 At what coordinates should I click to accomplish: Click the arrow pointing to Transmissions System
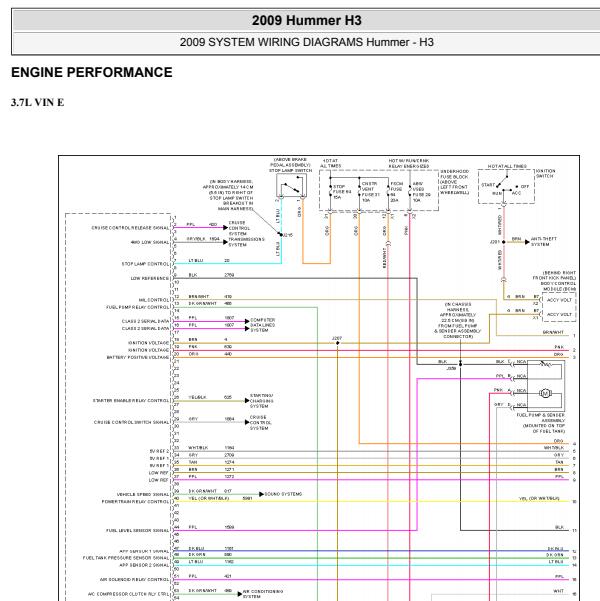pos(225,242)
